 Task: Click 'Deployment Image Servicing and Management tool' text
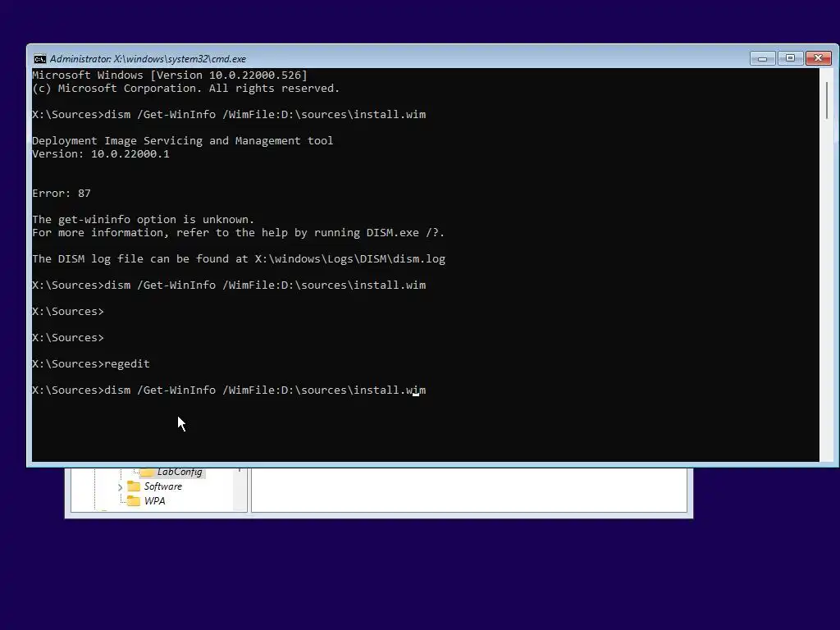pyautogui.click(x=183, y=141)
